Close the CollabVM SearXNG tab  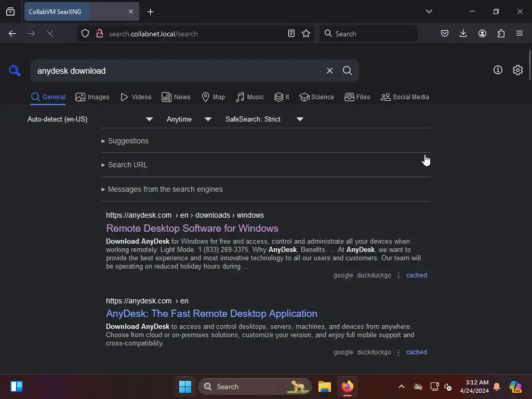[x=131, y=11]
